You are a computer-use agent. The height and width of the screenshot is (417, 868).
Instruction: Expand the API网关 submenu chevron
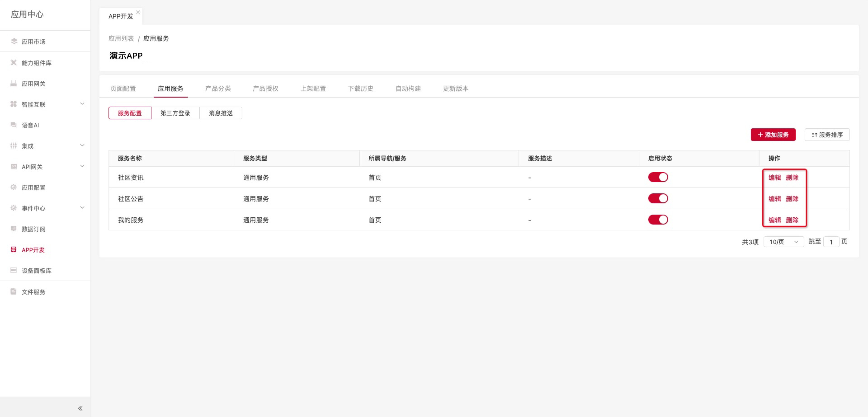82,166
